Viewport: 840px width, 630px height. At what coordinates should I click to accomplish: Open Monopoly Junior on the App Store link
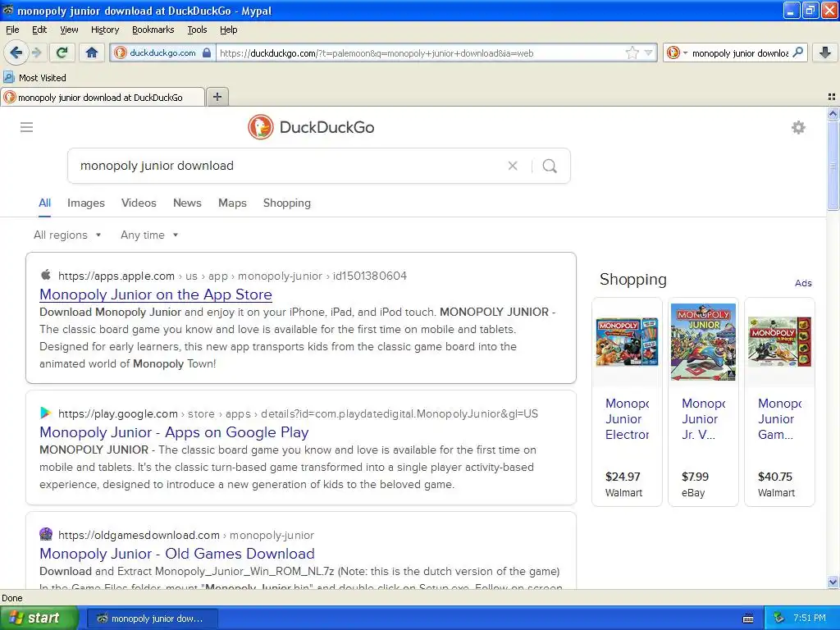coord(155,294)
